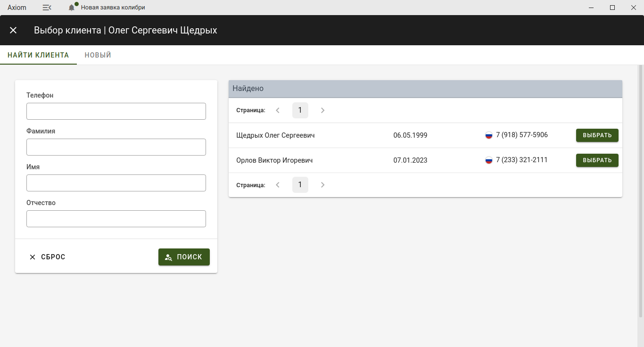Click the flag icon beside 7 (918) 577-5906

[489, 135]
